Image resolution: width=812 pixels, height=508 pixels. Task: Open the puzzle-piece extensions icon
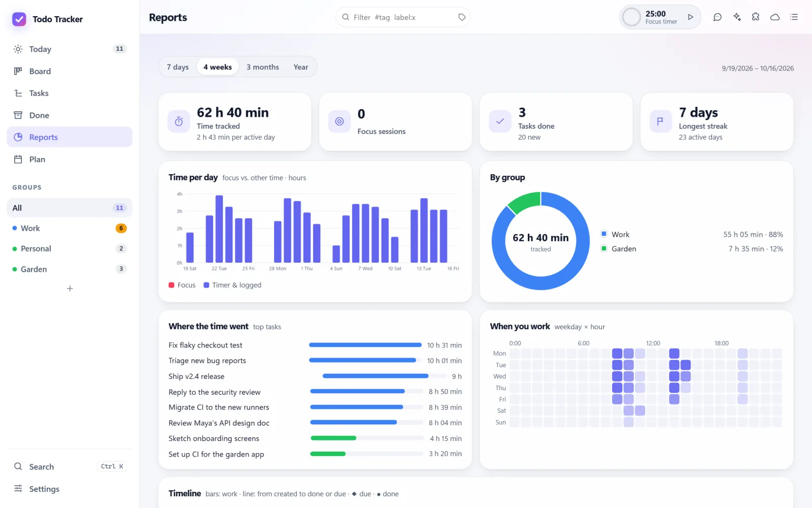pos(756,17)
